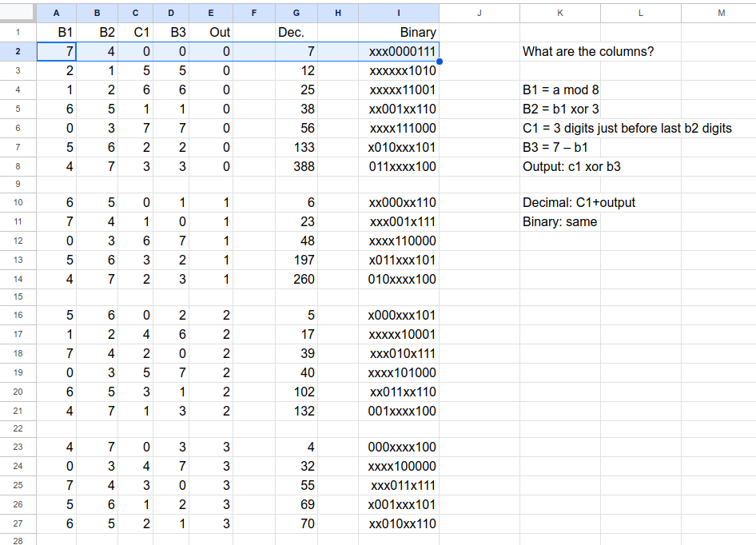Click the 'Output: c1 xor b3' cell
756x545 pixels.
pos(571,166)
